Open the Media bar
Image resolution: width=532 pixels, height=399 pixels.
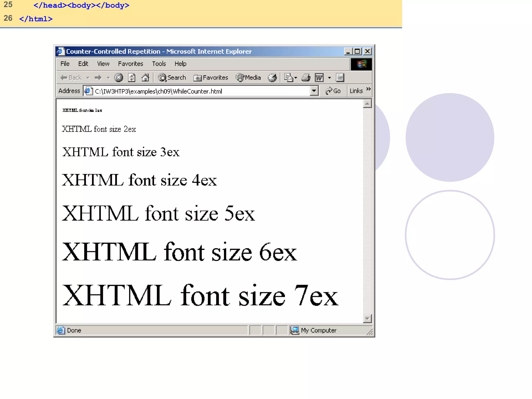(x=248, y=78)
